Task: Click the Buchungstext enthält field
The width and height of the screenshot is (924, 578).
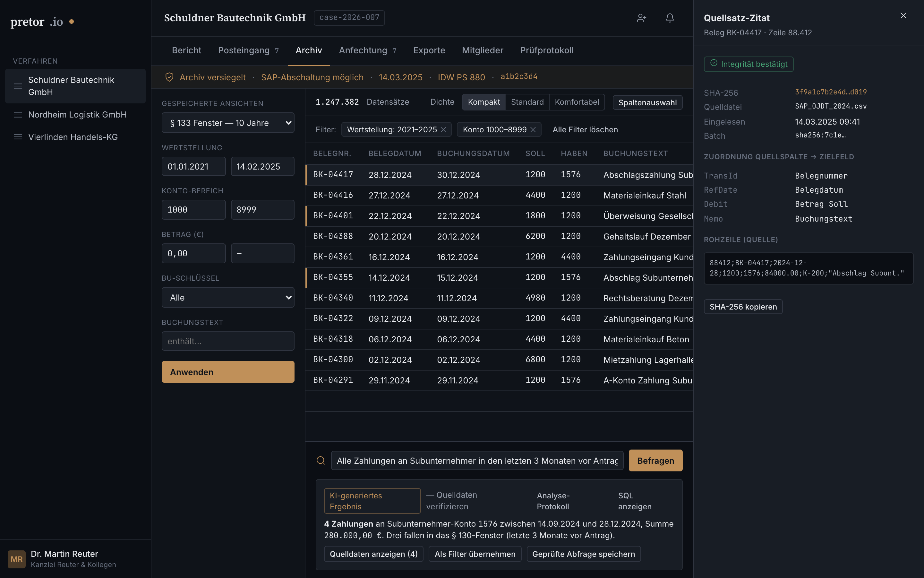Action: click(x=228, y=341)
